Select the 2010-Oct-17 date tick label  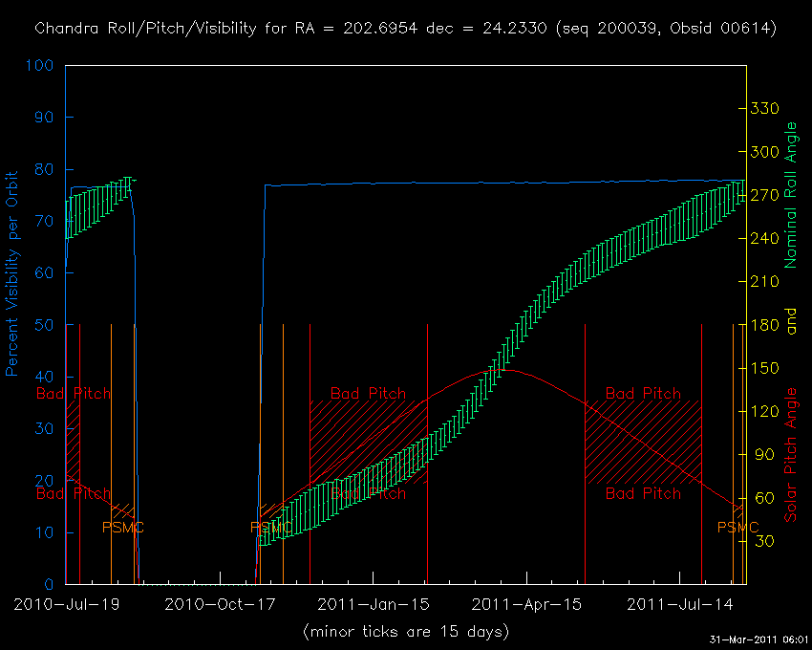point(214,604)
